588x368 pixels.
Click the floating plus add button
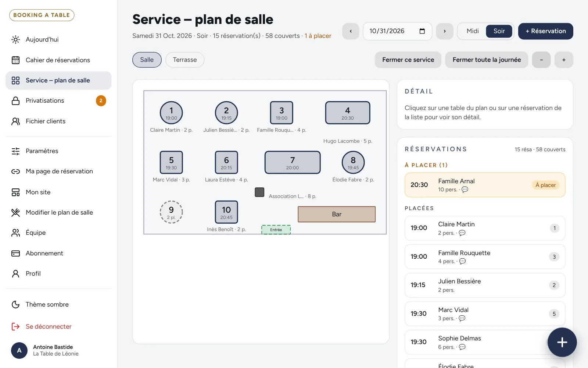(x=562, y=342)
